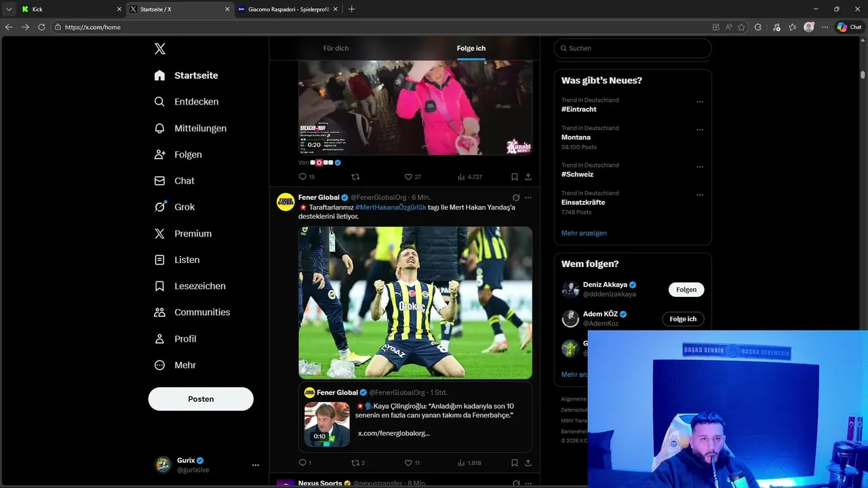Click the X logo in the sidebar
This screenshot has height=488, width=868.
[159, 49]
